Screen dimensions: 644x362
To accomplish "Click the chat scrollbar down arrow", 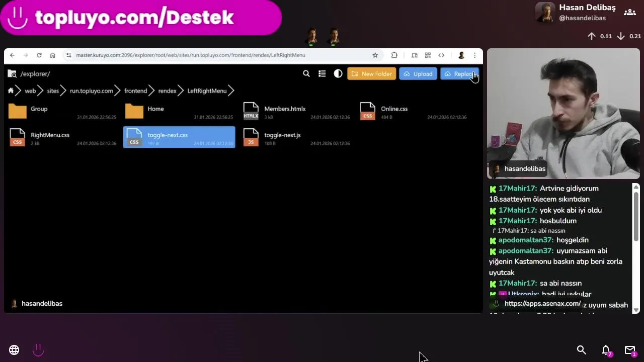I will coord(636,310).
